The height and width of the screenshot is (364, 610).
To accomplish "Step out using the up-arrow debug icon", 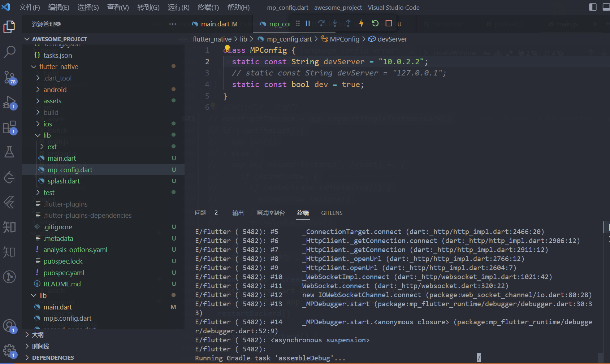I will pos(348,23).
